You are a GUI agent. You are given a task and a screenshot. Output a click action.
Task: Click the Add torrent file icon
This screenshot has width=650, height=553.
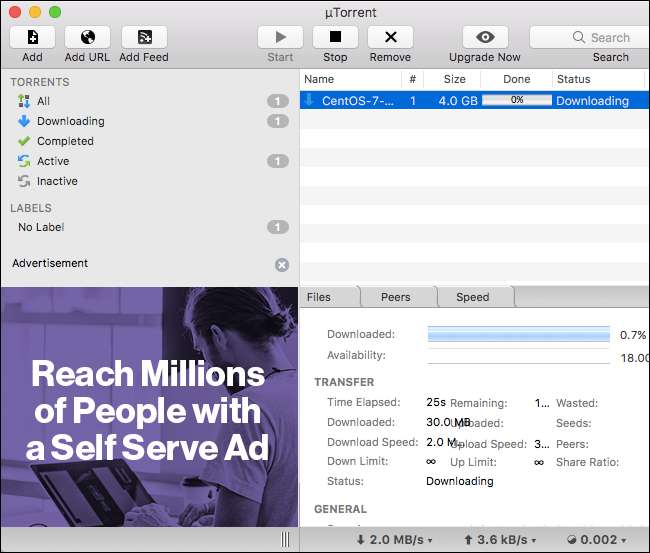pos(32,37)
